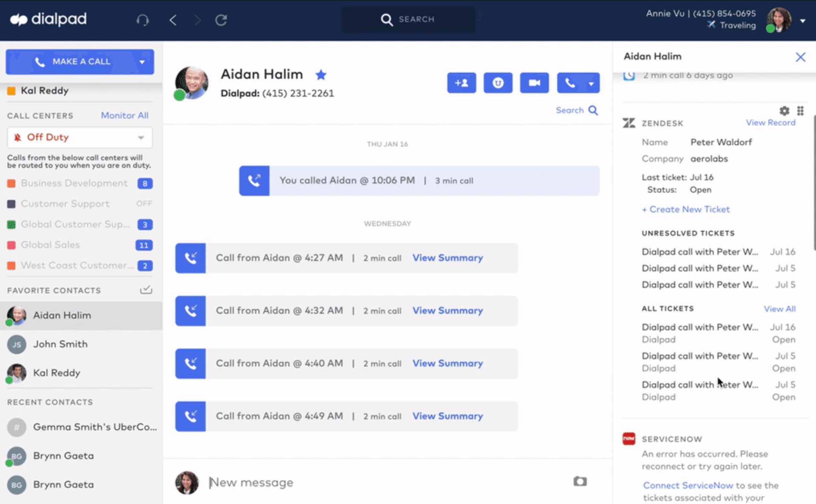Click View Record link
Screen dimensions: 816x504
pos(770,123)
